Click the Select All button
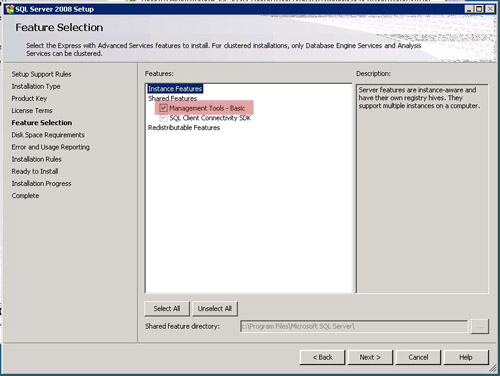This screenshot has height=376, width=500. click(167, 309)
